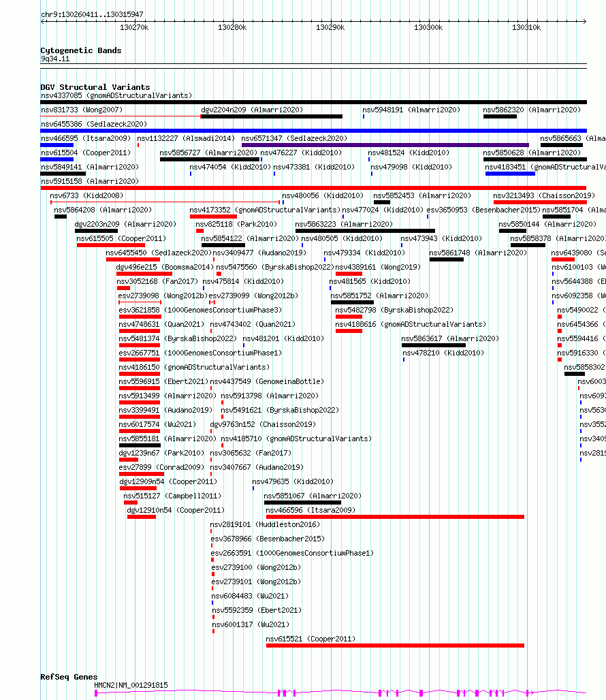Click nsv5850144 (Almarri2020) label
Screen dimensions: 606x700
547,224
